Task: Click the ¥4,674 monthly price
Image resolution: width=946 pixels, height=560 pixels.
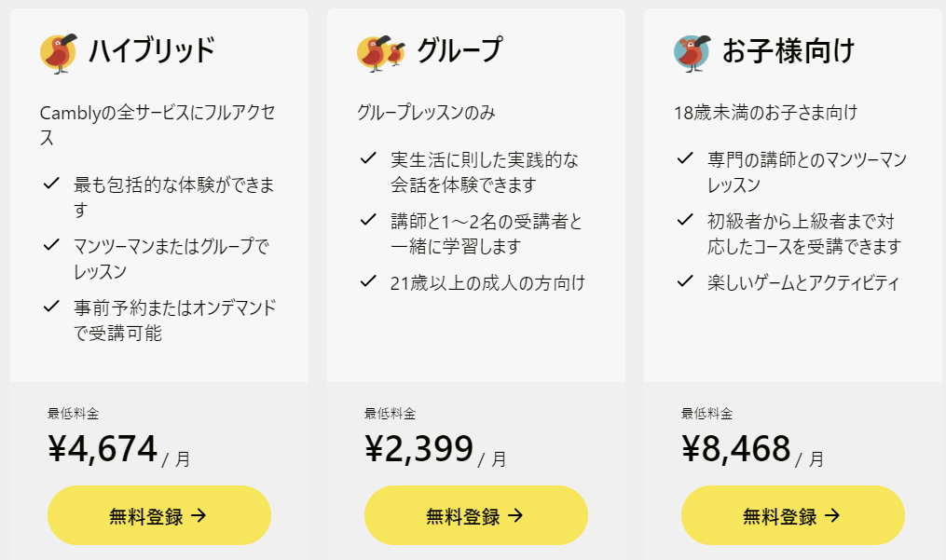Action: click(103, 449)
